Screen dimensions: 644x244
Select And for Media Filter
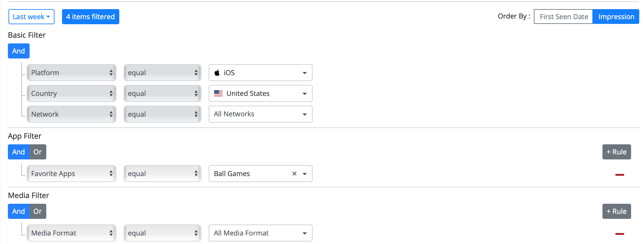(x=19, y=211)
